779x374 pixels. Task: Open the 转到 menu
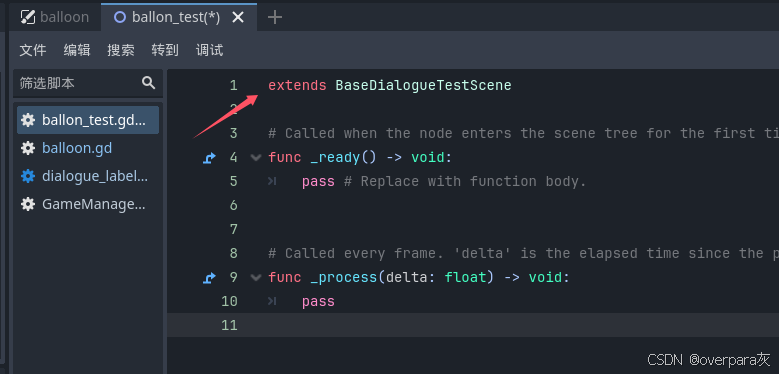pos(165,50)
